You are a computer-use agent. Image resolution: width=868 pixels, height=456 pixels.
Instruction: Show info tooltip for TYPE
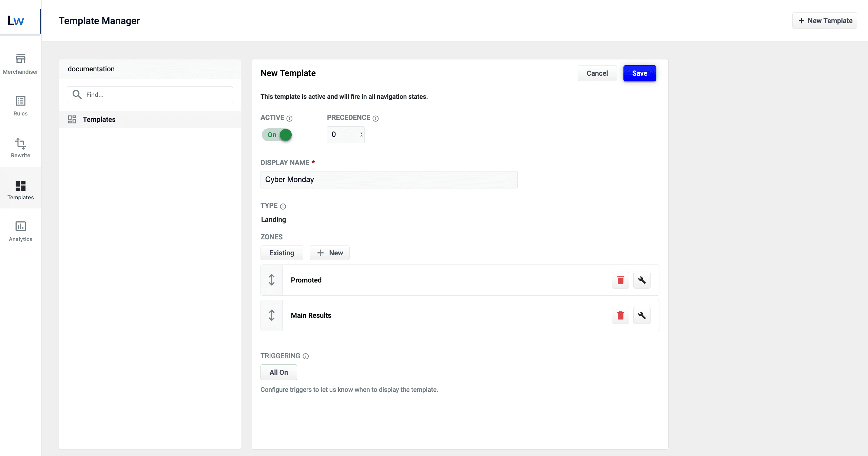coord(283,206)
